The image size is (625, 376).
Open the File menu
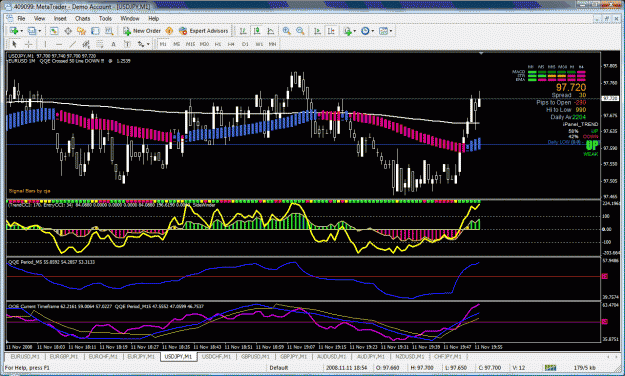click(x=21, y=18)
